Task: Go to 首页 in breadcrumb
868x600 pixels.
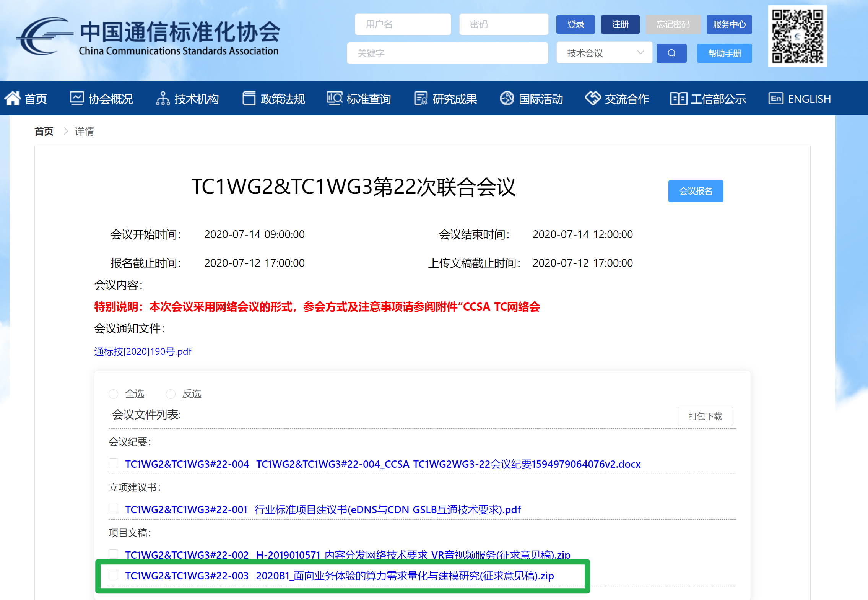Action: 44,131
